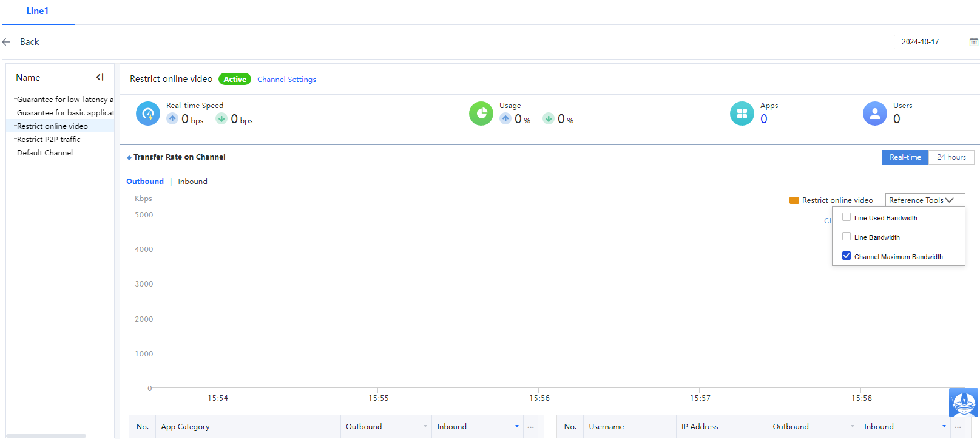Click the back arrow icon
The image size is (980, 439).
pyautogui.click(x=7, y=42)
